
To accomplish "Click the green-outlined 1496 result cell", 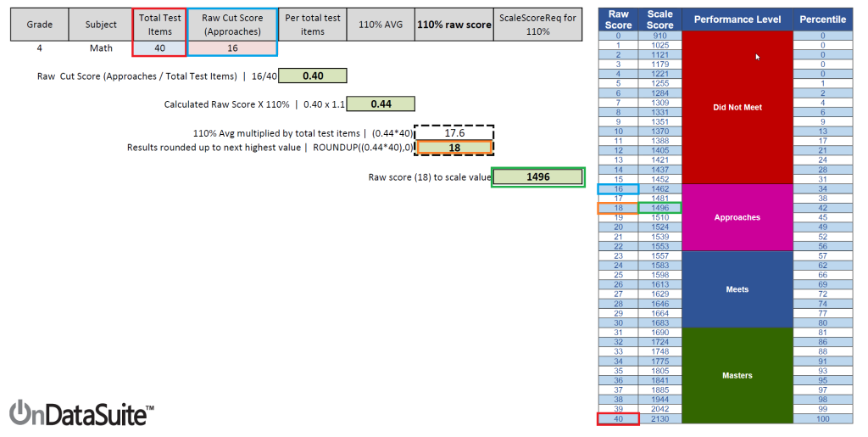I will (537, 176).
